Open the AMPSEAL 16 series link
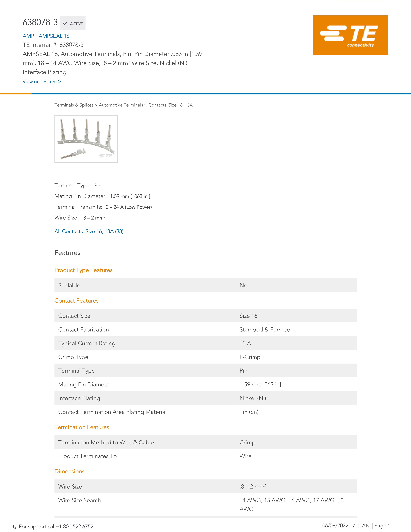The width and height of the screenshot is (411, 532). [54, 36]
